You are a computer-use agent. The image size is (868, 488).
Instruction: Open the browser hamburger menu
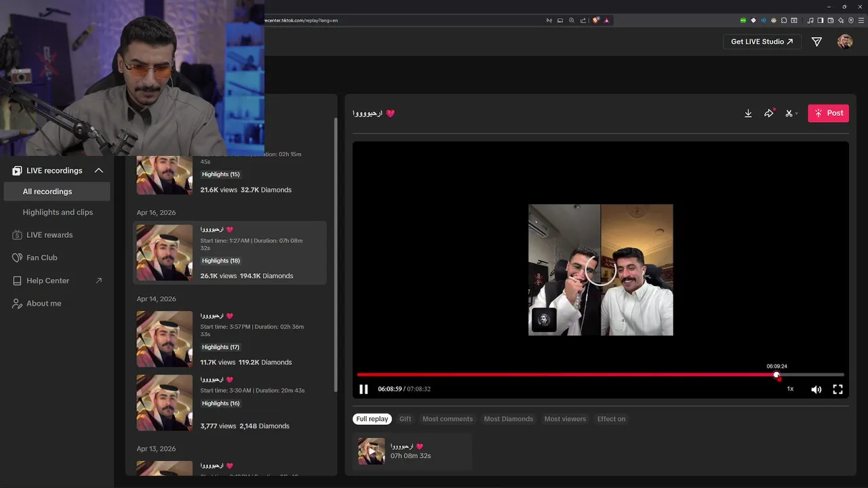861,20
